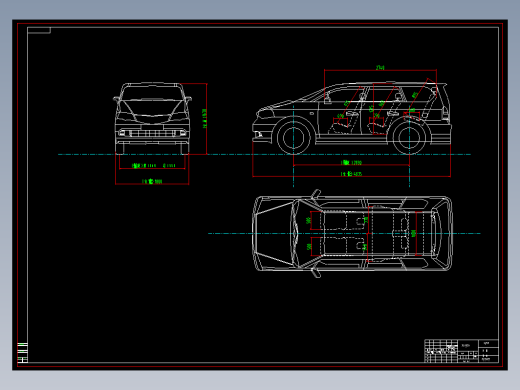Select the front view car drawing windshield

tap(152, 93)
